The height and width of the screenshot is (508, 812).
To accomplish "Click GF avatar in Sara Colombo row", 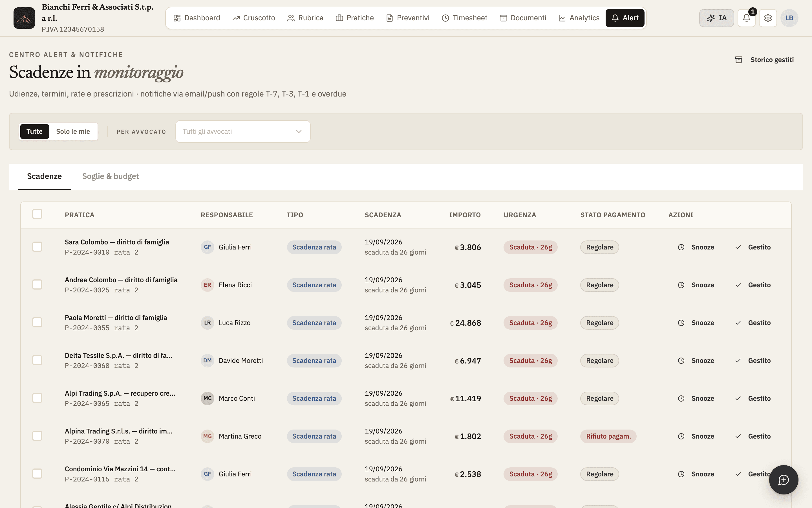I will pos(207,247).
